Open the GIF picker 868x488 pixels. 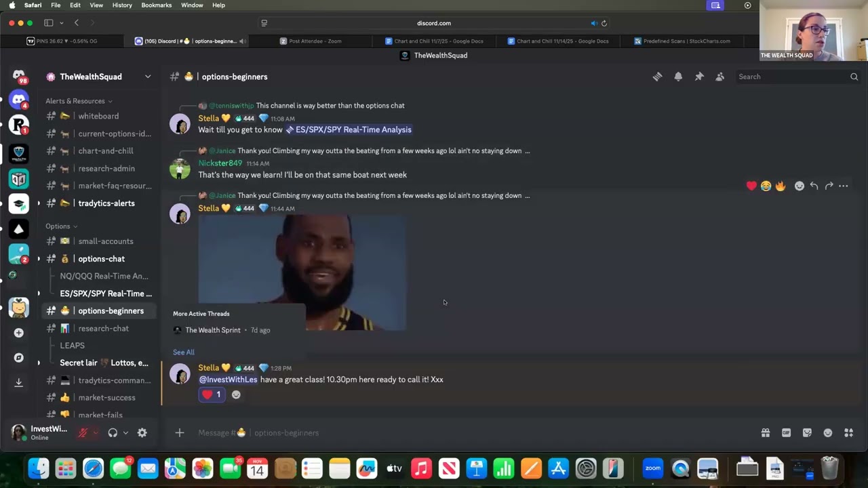[786, 432]
